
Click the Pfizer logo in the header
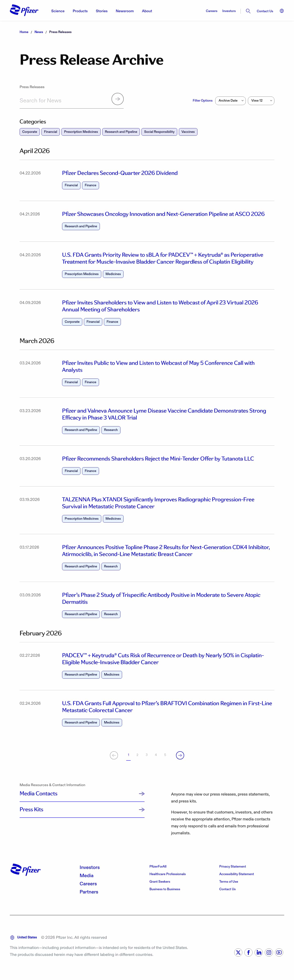[24, 10]
